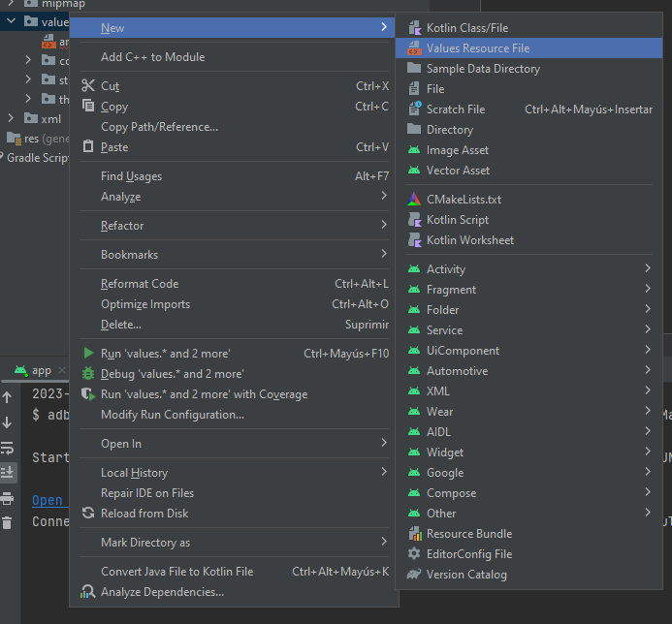Expand the xml folder in the tree
Screen dimensions: 672x624
click(x=11, y=119)
